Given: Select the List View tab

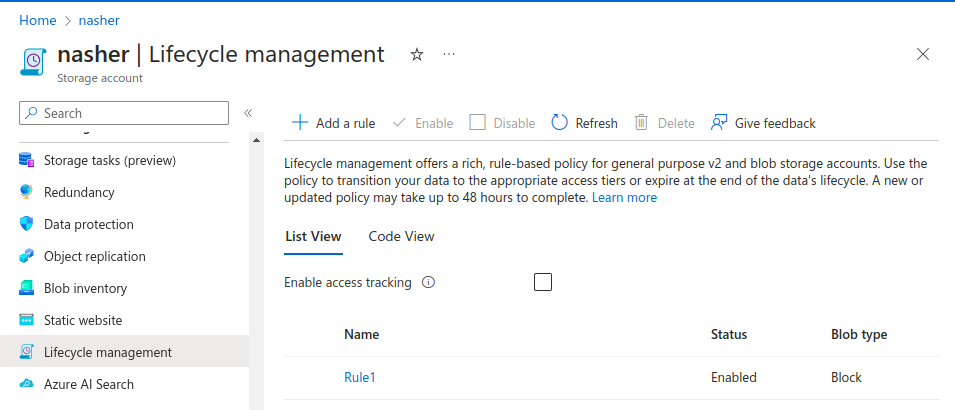Looking at the screenshot, I should [x=313, y=237].
